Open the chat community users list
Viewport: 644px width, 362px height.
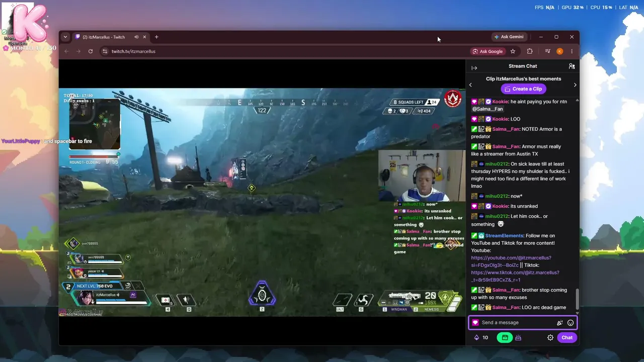pyautogui.click(x=572, y=66)
